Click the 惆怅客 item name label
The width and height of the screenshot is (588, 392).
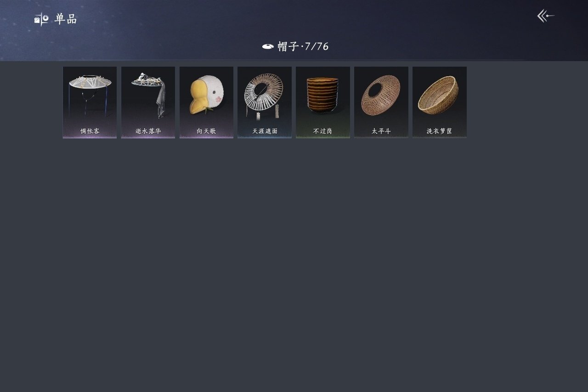point(90,131)
